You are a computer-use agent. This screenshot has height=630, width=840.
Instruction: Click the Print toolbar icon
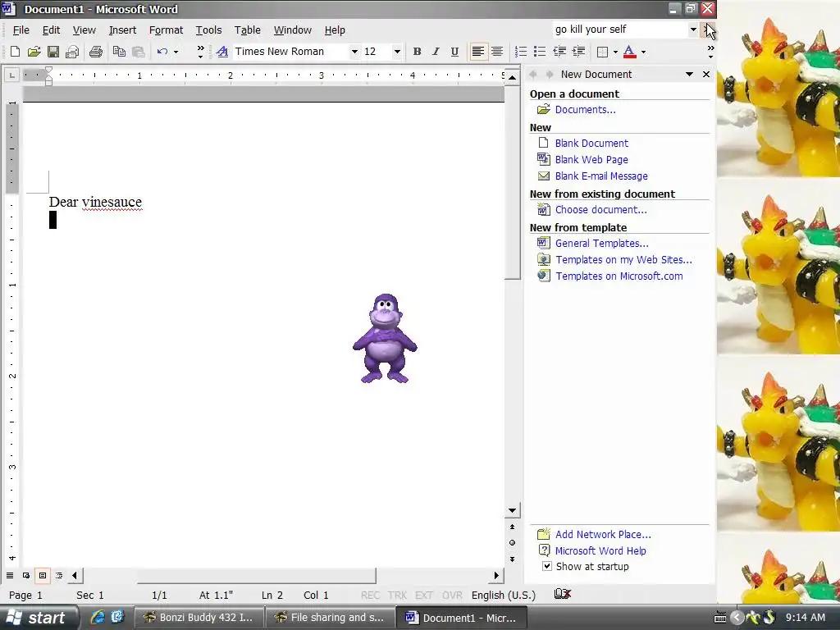tap(96, 52)
